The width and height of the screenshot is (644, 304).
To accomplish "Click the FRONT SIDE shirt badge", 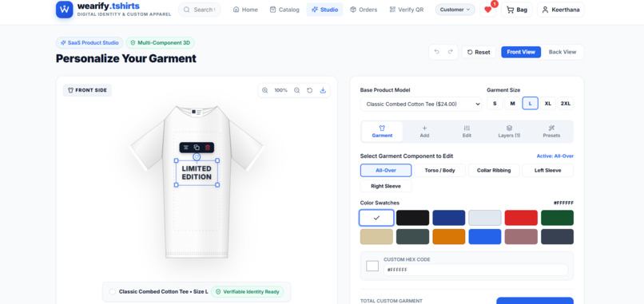I will tap(87, 90).
